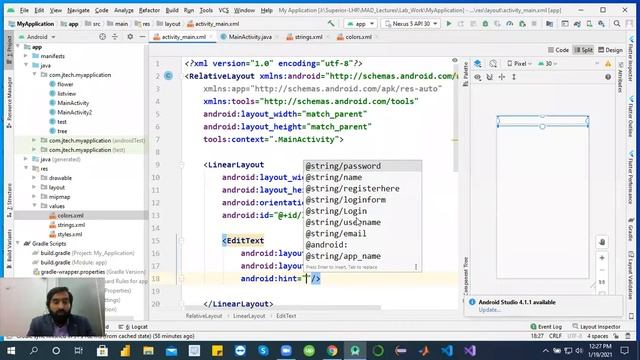
Task: Open the Build menu
Action: coord(172,10)
